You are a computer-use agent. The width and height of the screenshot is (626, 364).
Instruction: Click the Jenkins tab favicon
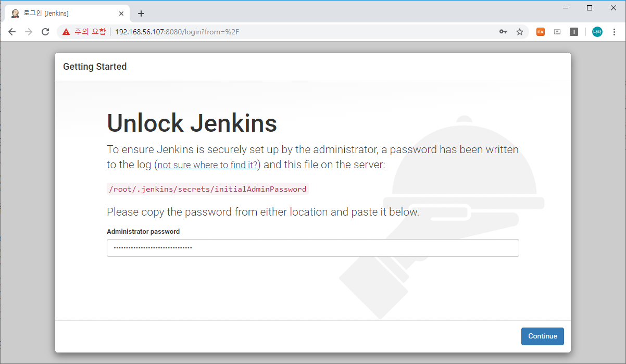[x=16, y=14]
